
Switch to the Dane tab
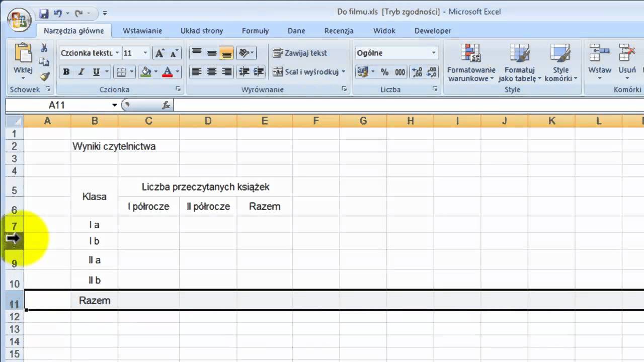click(296, 31)
